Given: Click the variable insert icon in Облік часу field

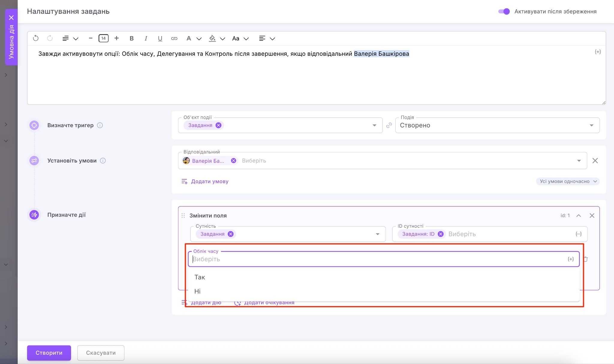Looking at the screenshot, I should click(571, 259).
